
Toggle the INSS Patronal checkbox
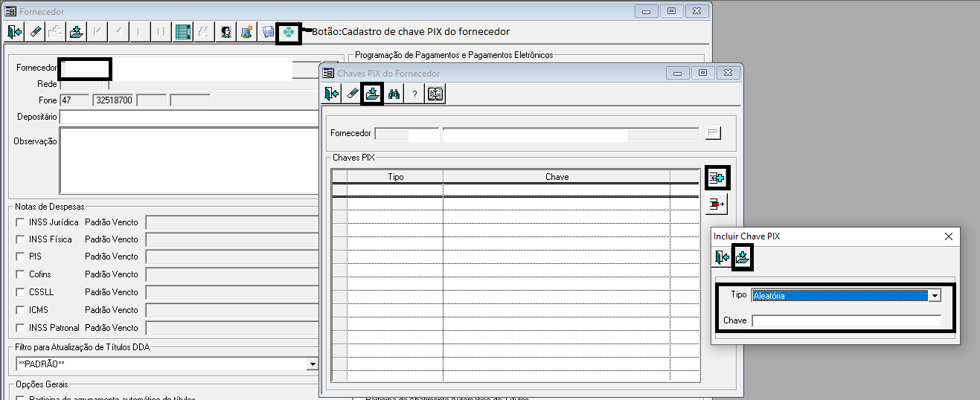coord(20,328)
